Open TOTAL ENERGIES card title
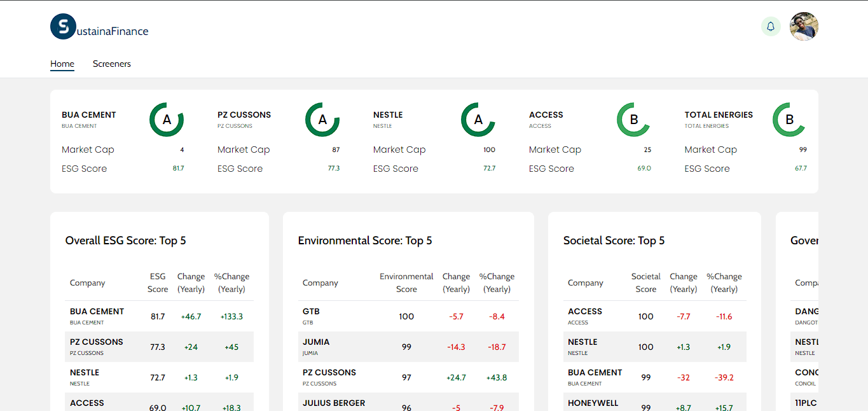 (719, 115)
